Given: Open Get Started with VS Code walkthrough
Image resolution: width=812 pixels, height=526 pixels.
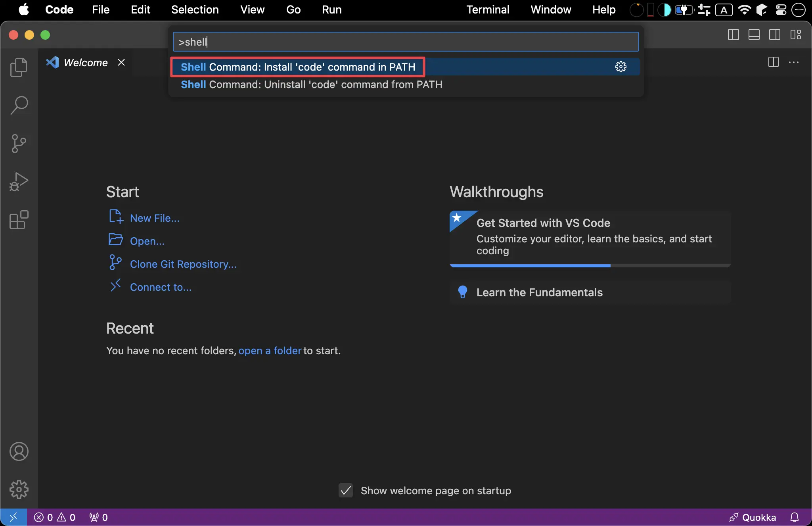Looking at the screenshot, I should pyautogui.click(x=590, y=238).
